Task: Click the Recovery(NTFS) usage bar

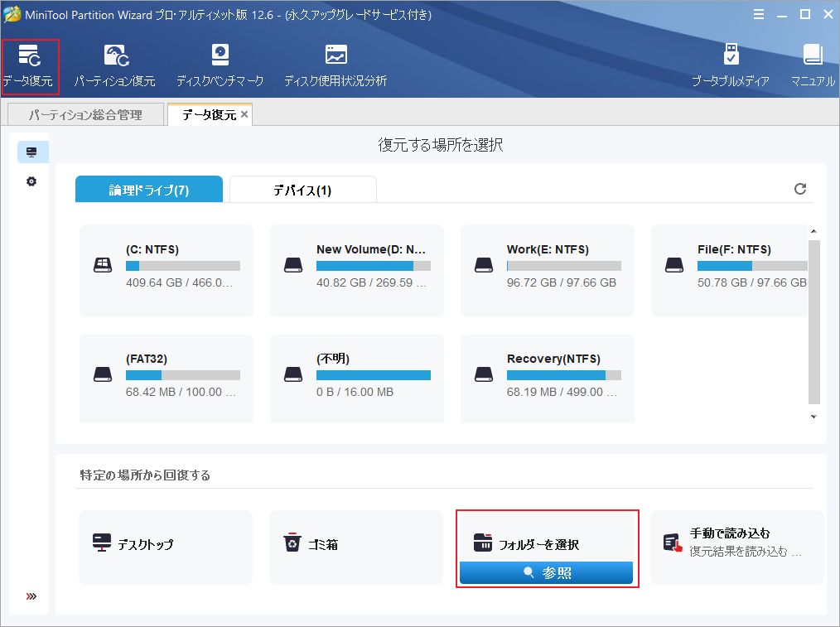Action: tap(564, 375)
